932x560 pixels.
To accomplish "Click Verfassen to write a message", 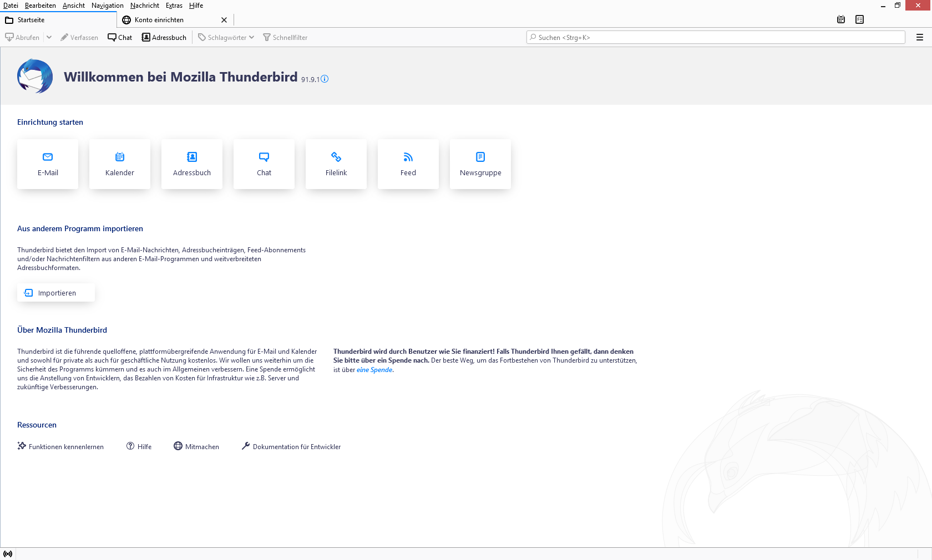I will click(79, 37).
